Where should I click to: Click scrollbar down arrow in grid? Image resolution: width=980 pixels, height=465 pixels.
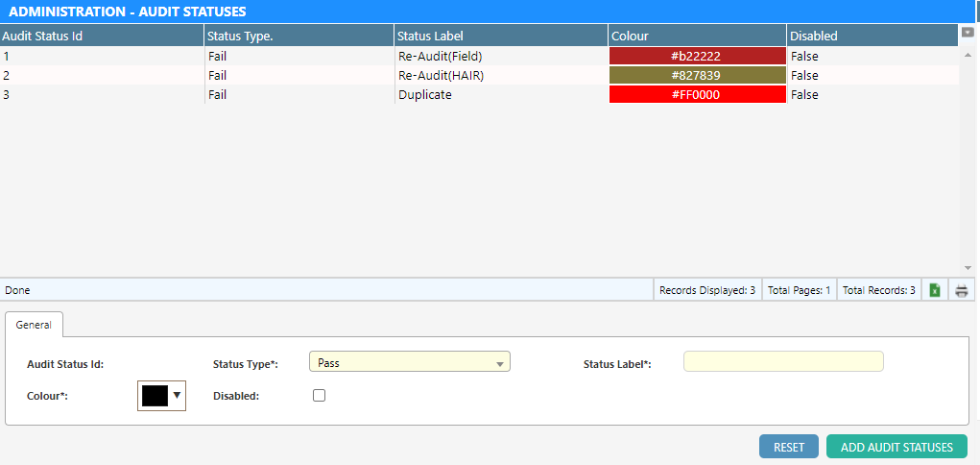pyautogui.click(x=968, y=268)
